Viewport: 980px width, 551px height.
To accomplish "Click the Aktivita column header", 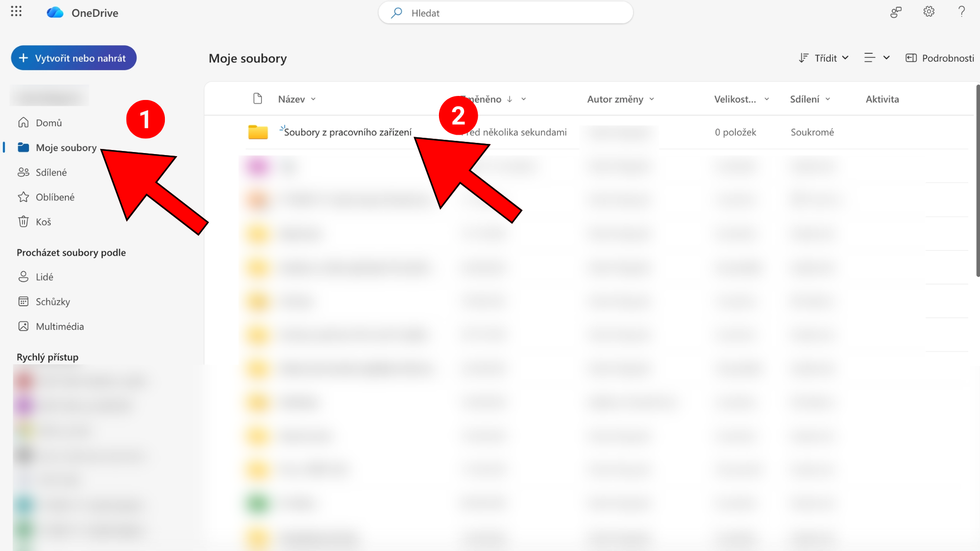I will pyautogui.click(x=882, y=99).
